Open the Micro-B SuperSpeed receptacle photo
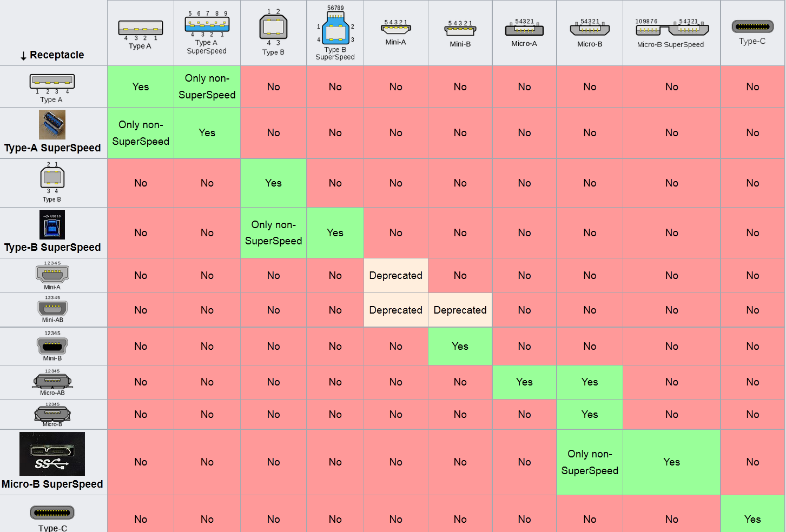The width and height of the screenshot is (786, 532). pyautogui.click(x=52, y=454)
